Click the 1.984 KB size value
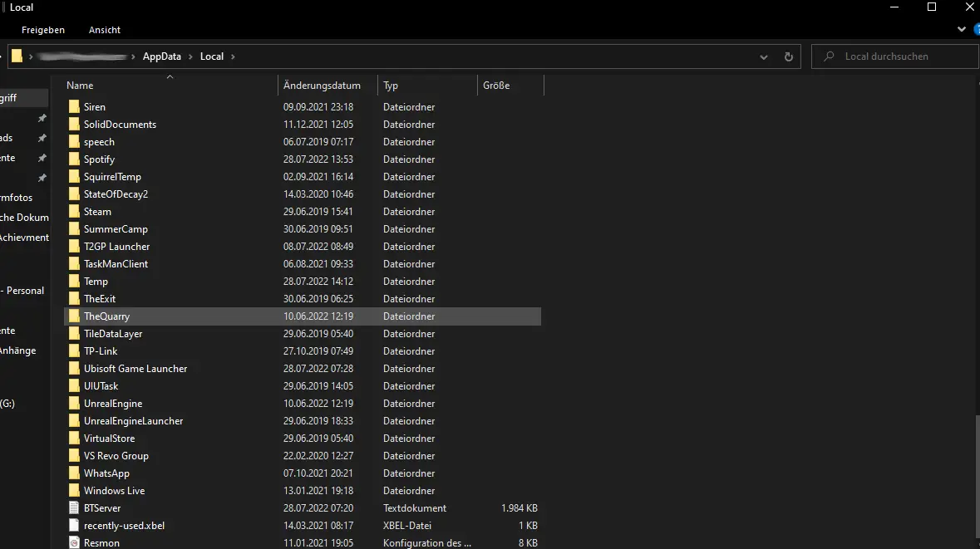 tap(520, 508)
